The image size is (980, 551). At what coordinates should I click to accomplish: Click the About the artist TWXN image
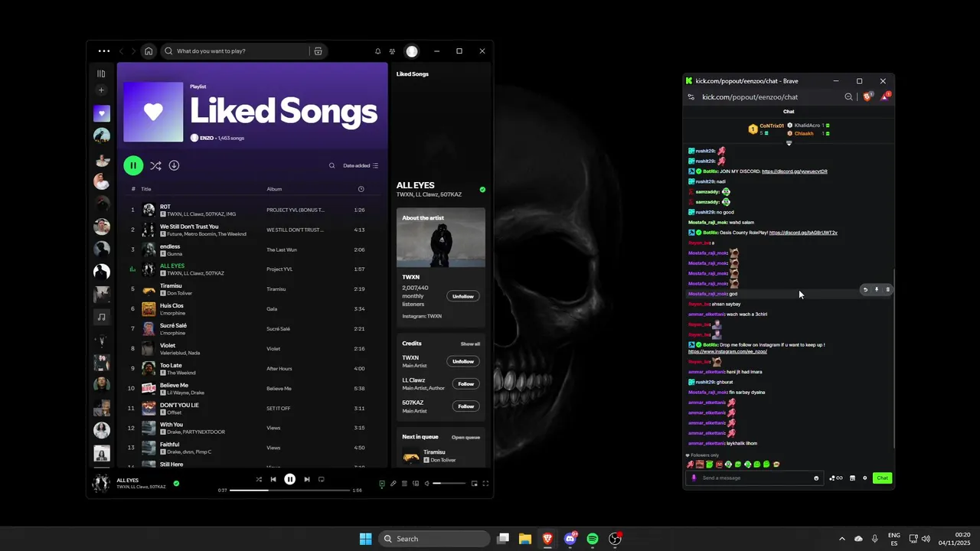coord(441,237)
